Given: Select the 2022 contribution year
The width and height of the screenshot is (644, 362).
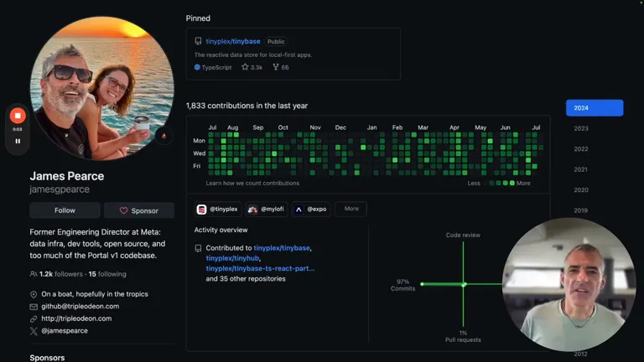Looking at the screenshot, I should 581,149.
